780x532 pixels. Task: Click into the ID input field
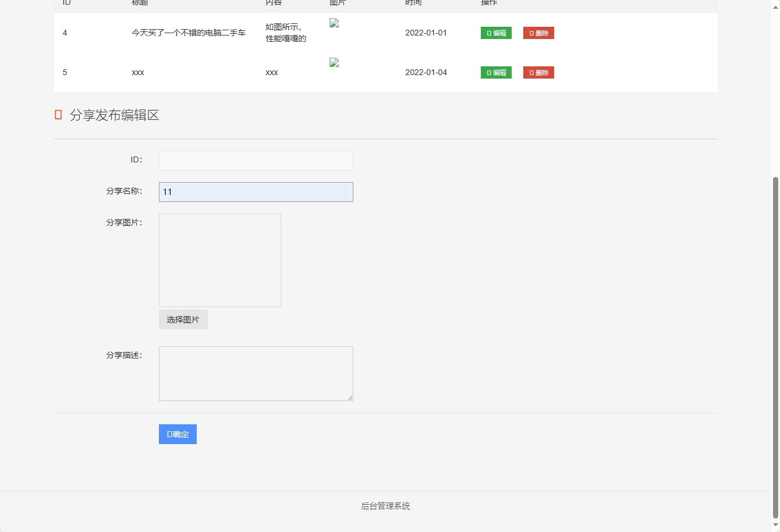256,160
